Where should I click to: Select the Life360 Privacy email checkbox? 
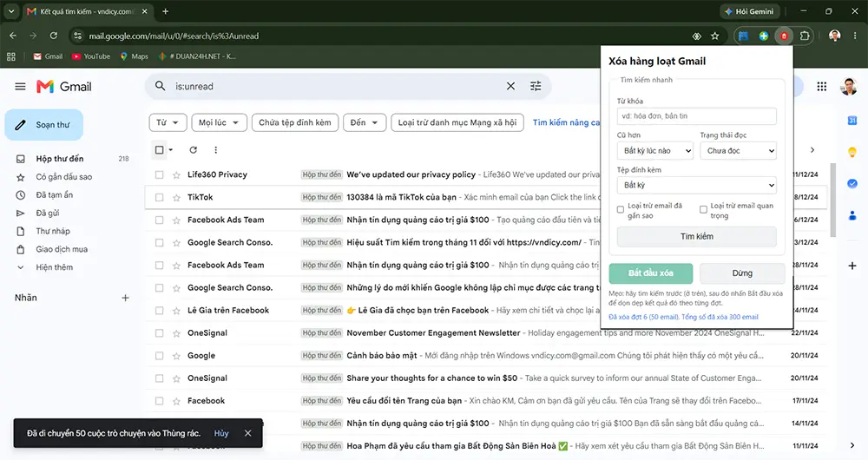[x=160, y=175]
